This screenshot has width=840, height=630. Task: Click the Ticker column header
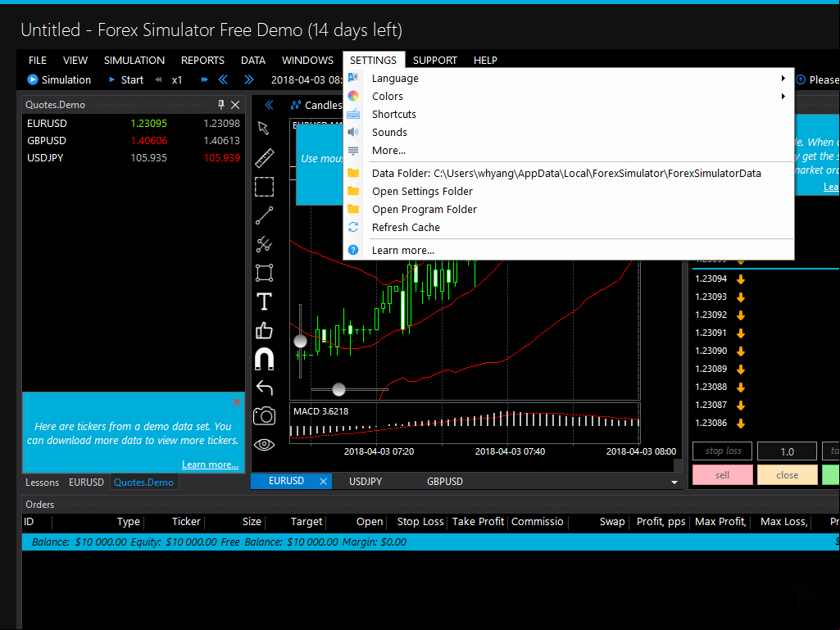[x=186, y=521]
